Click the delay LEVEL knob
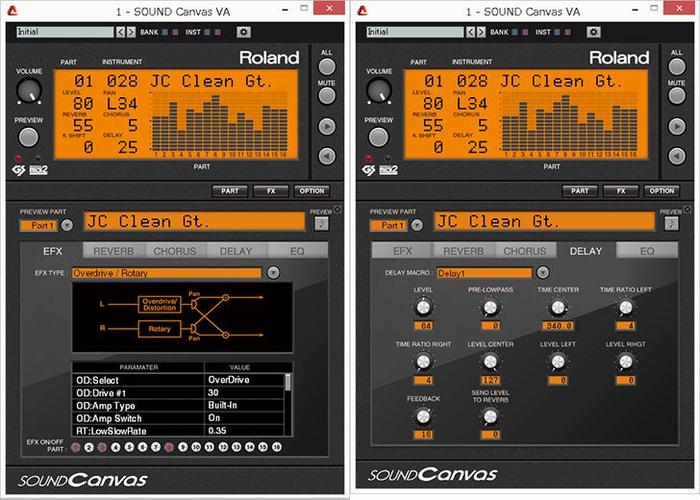Image resolution: width=700 pixels, height=500 pixels. [423, 307]
